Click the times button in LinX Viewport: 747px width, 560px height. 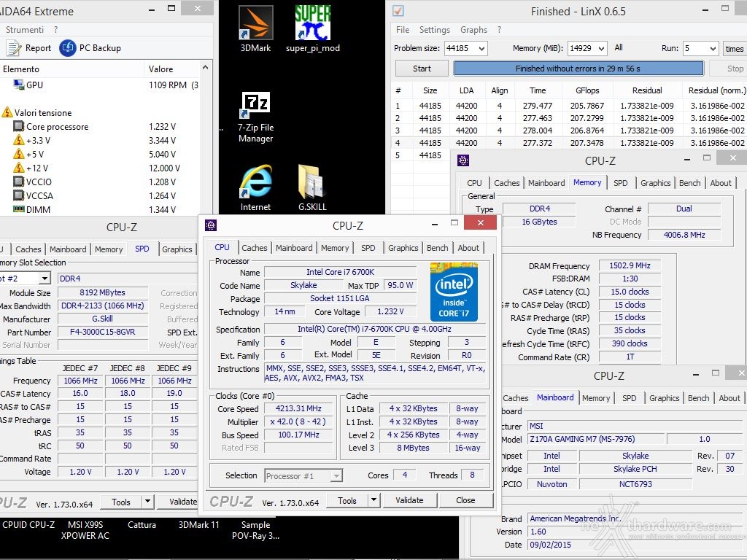click(734, 49)
